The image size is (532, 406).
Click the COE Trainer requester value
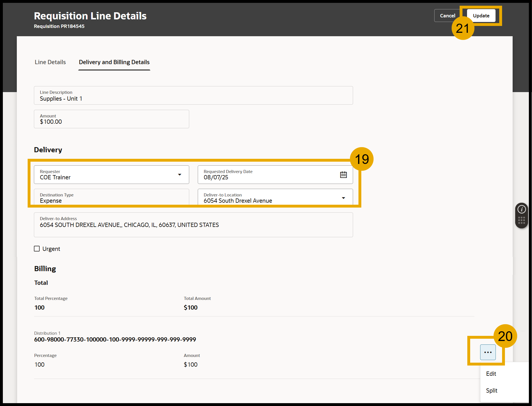click(x=55, y=177)
